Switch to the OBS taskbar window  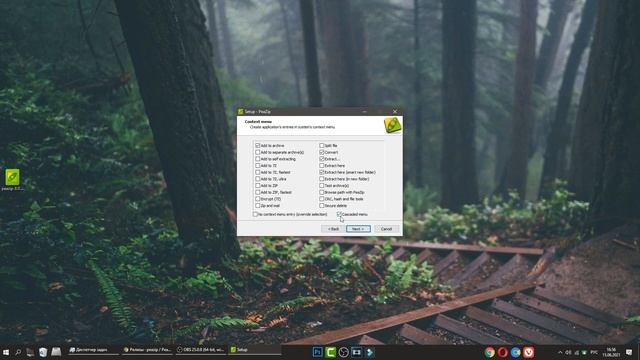click(x=200, y=350)
